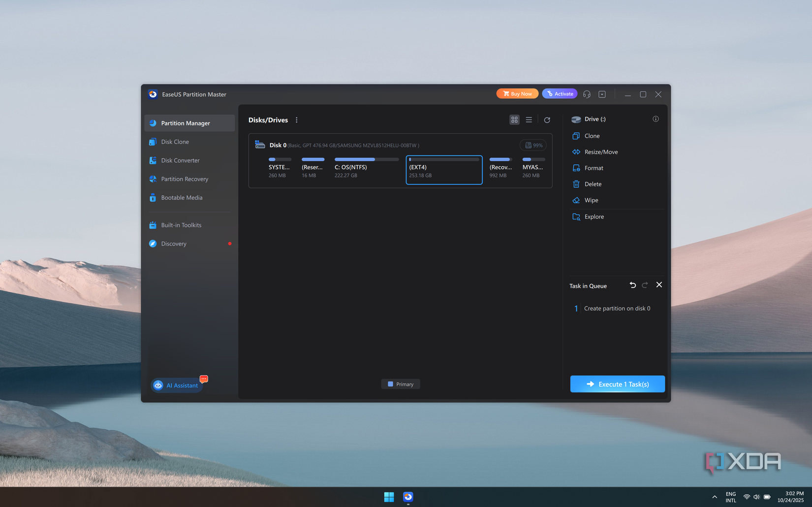Screen dimensions: 812x507
Task: Open Bootable Media section
Action: click(189, 198)
